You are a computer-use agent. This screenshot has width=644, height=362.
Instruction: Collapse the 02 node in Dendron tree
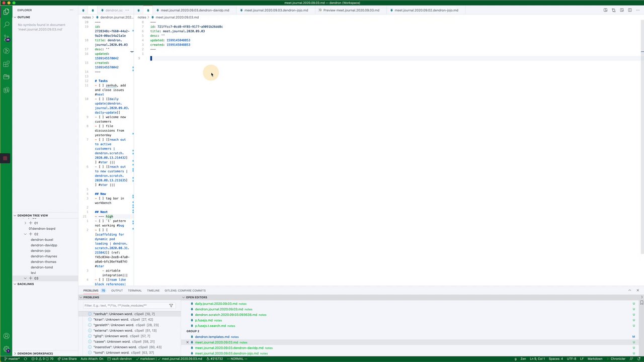coord(26,234)
